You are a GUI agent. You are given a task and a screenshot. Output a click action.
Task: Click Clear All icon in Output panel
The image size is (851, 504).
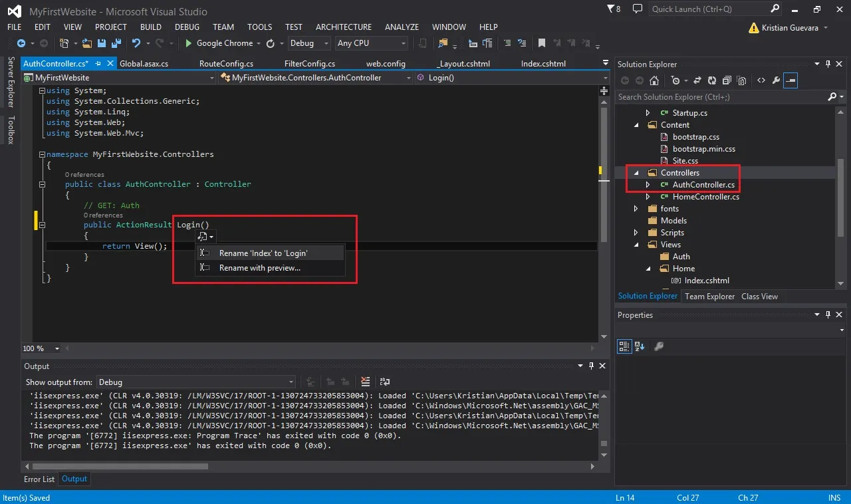coord(365,382)
